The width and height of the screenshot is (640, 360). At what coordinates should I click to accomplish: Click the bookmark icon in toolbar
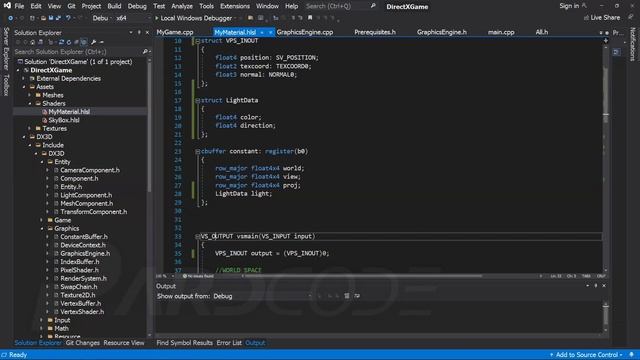point(310,18)
